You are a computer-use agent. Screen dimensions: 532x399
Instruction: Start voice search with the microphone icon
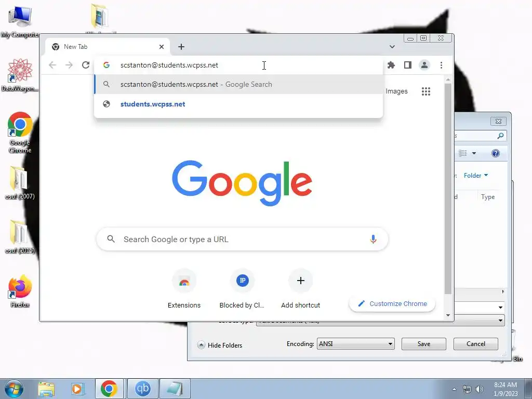click(x=373, y=239)
